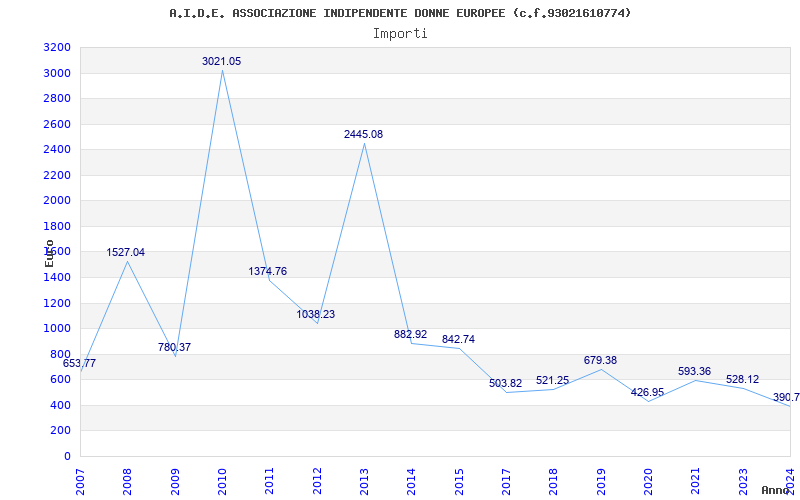The height and width of the screenshot is (500, 800).
Task: Select the 503.82 data label
Action: [x=506, y=383]
